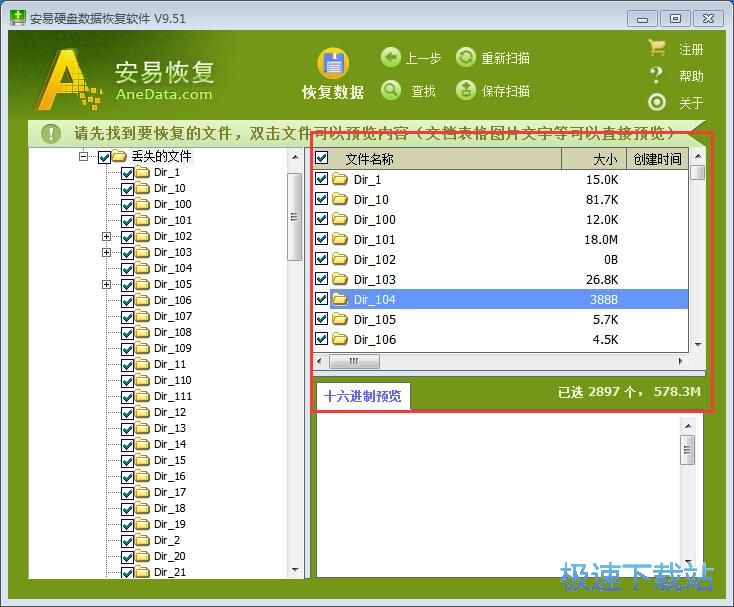
Task: Click preview pane vertical scrollbar thumb
Action: (x=688, y=450)
